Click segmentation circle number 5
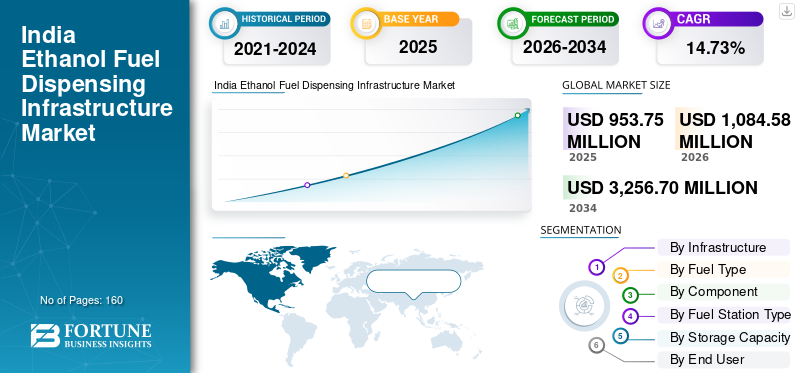 (x=619, y=336)
